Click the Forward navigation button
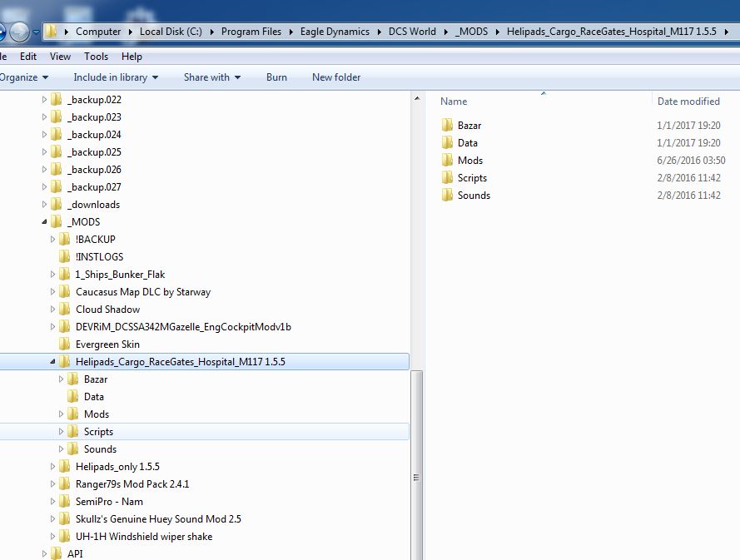 (19, 32)
